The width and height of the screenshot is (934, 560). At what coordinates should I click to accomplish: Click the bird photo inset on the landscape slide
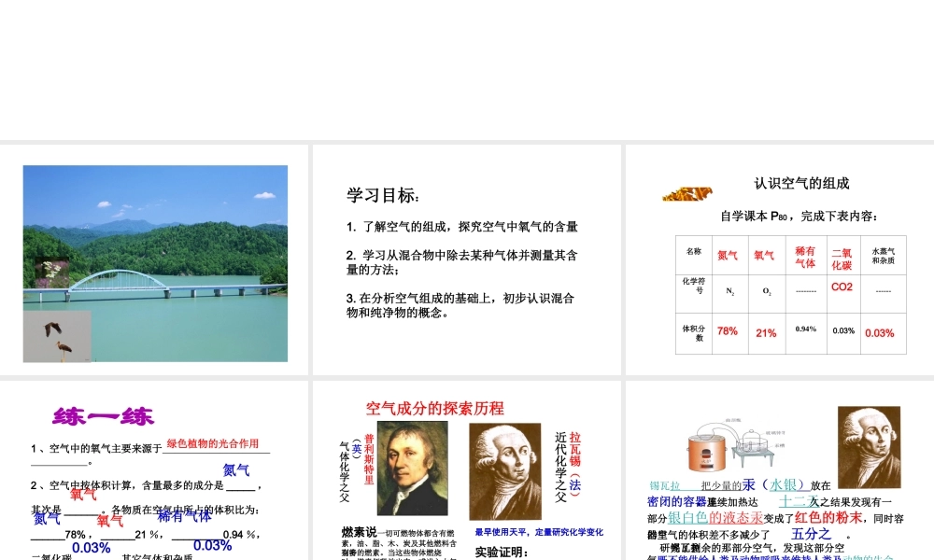57,336
